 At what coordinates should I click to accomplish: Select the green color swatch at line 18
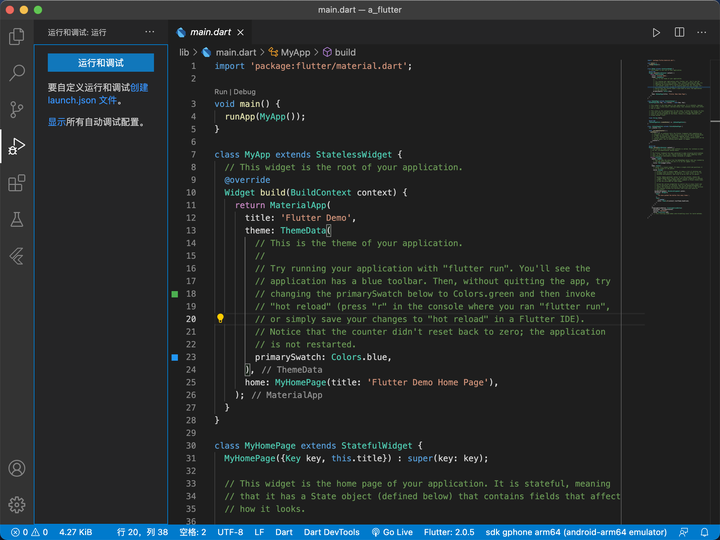tap(174, 294)
